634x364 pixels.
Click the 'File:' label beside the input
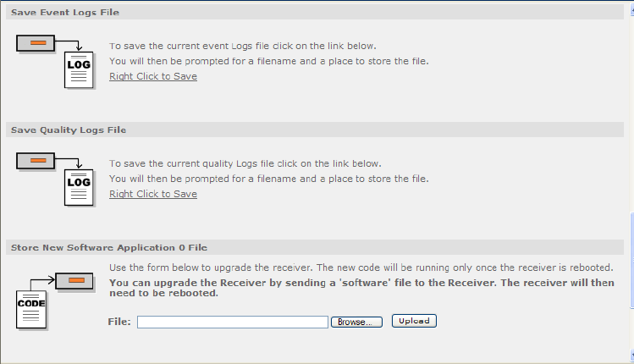(119, 322)
